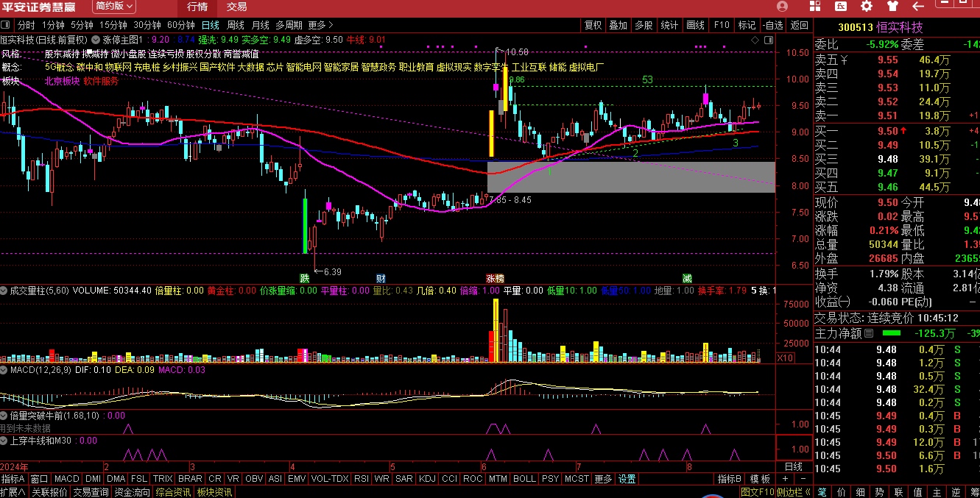
Task: Open the skin (shirt) theme icon
Action: pyautogui.click(x=892, y=6)
